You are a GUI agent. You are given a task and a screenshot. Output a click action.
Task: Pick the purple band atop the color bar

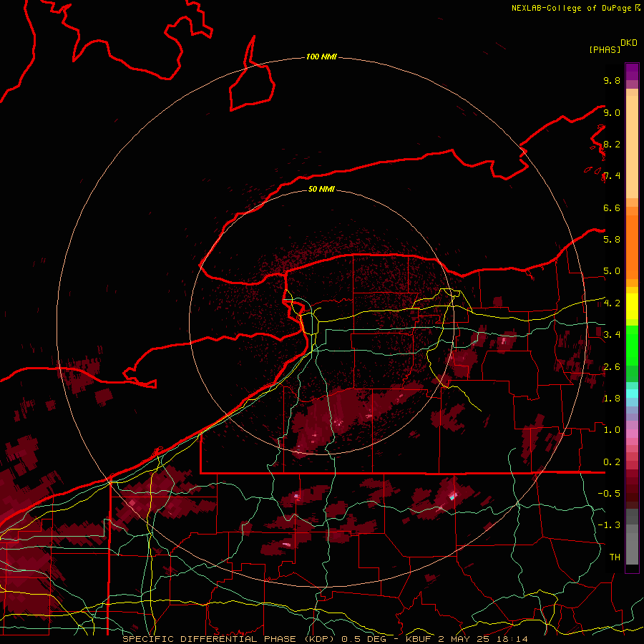coord(632,72)
